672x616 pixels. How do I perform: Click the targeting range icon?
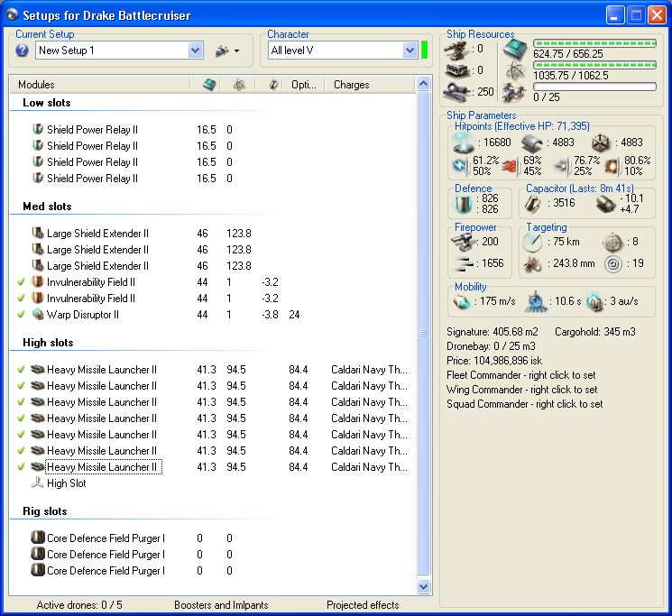[x=533, y=242]
